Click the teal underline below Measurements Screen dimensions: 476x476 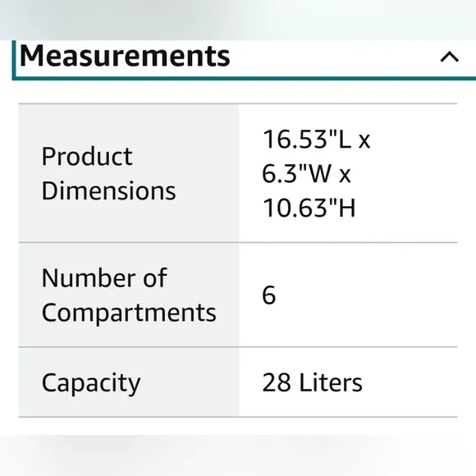point(245,78)
